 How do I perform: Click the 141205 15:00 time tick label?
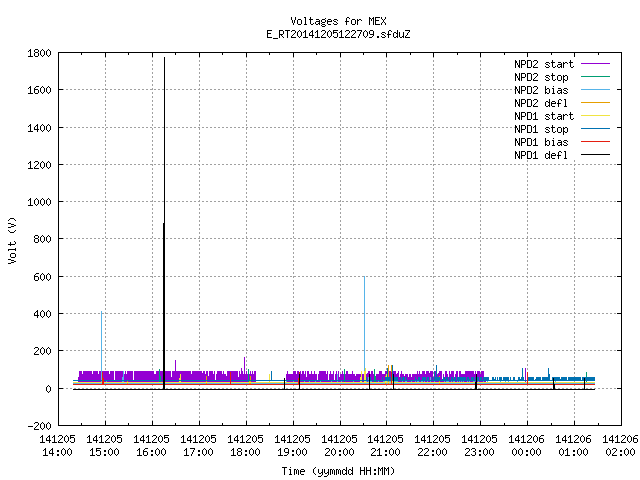[x=104, y=446]
